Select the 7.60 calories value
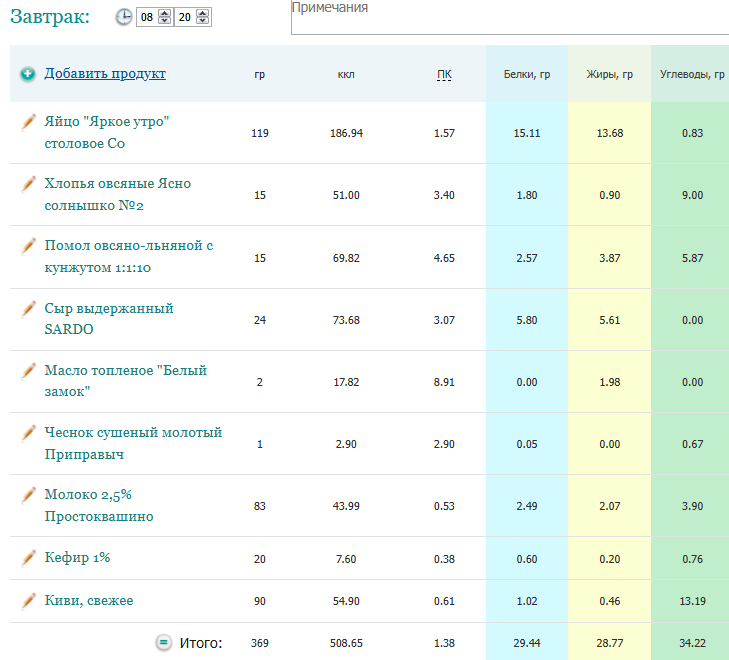The width and height of the screenshot is (729, 660). click(346, 559)
